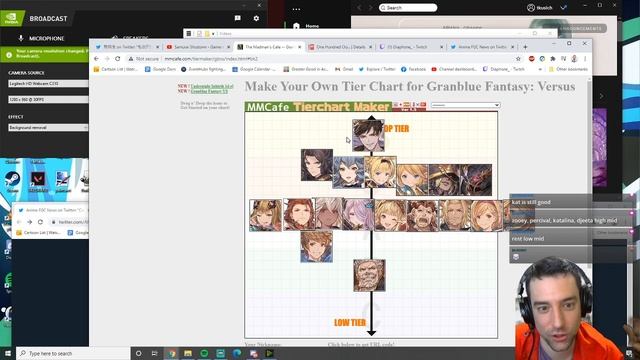
Task: Expand the bookmarks bar overflow chevron
Action: coord(540,69)
